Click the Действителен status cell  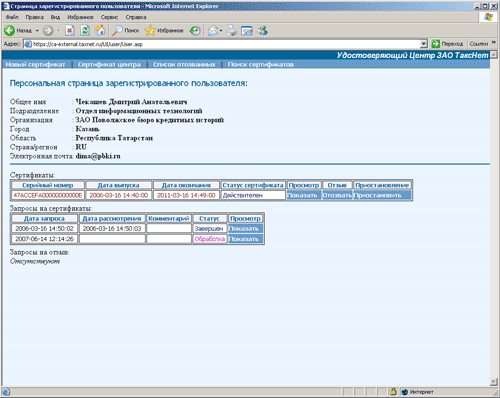(x=253, y=195)
